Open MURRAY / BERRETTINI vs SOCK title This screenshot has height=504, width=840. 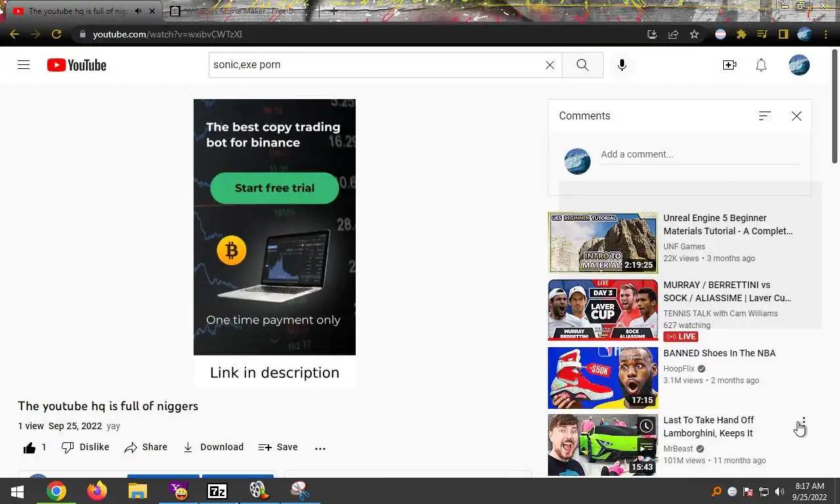click(x=727, y=291)
